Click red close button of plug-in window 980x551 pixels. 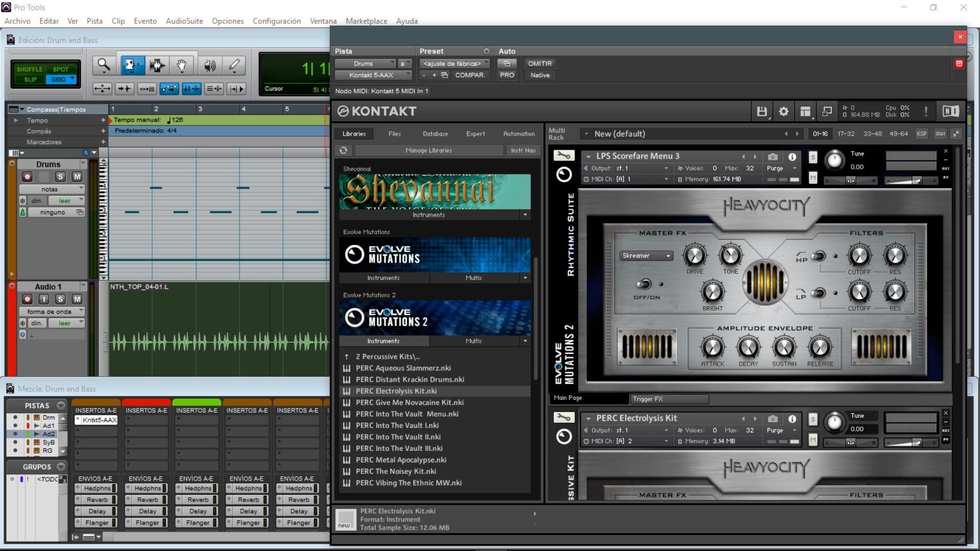pyautogui.click(x=960, y=37)
